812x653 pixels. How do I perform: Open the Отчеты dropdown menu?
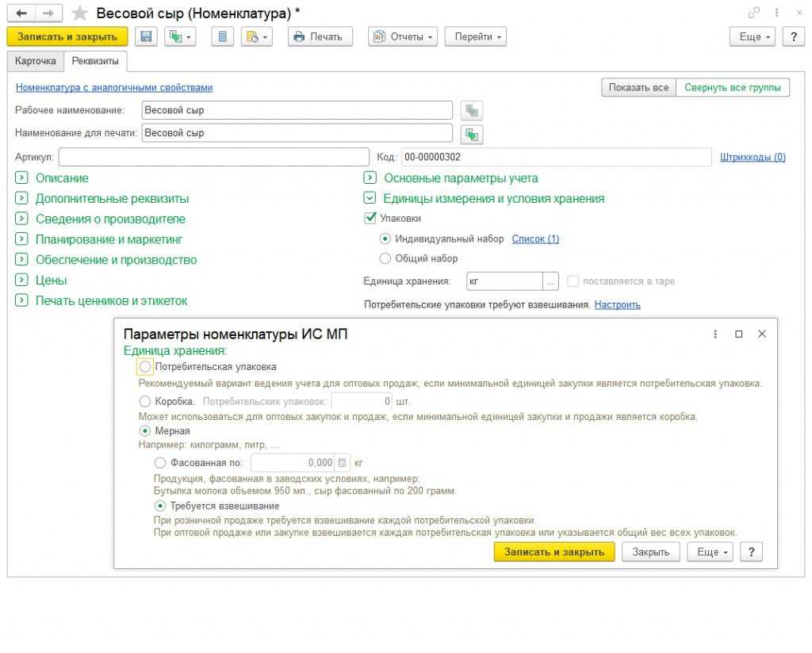pos(404,36)
